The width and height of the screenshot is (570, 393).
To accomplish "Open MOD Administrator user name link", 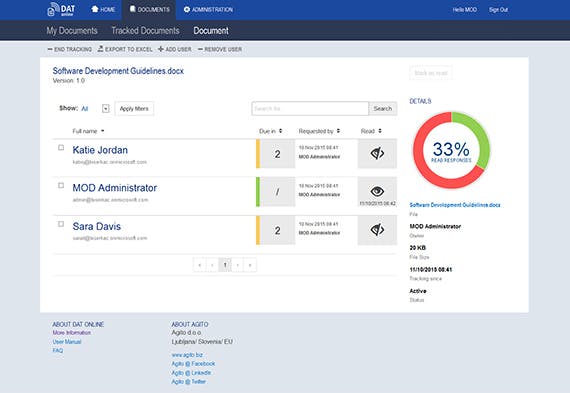I will (115, 188).
